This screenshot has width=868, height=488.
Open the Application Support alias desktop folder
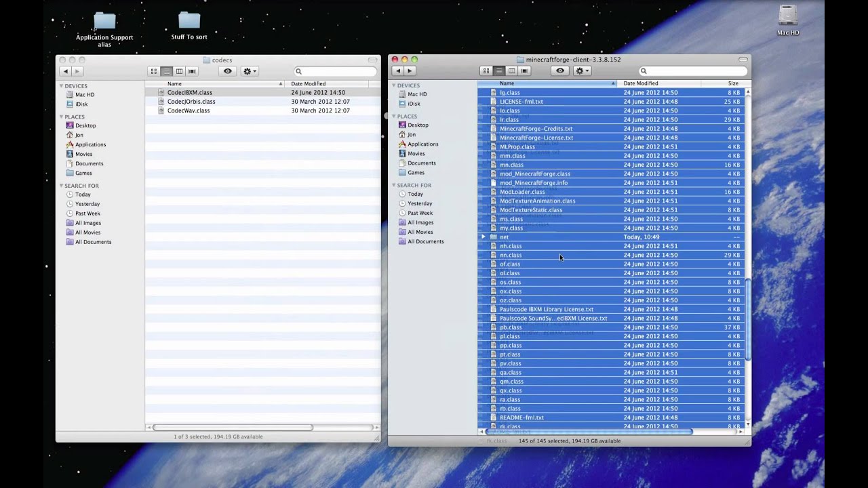point(104,29)
